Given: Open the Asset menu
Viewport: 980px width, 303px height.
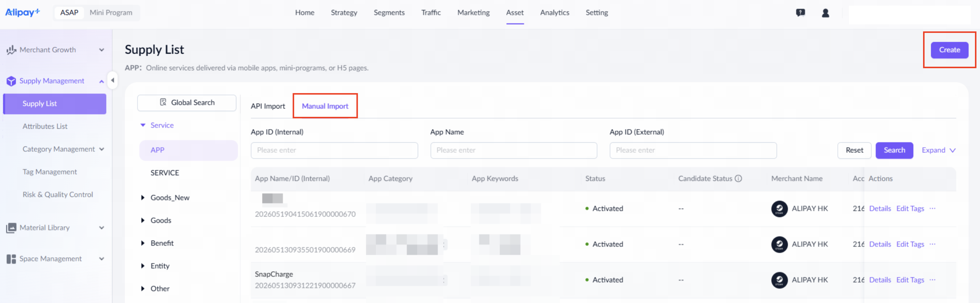Looking at the screenshot, I should (515, 12).
